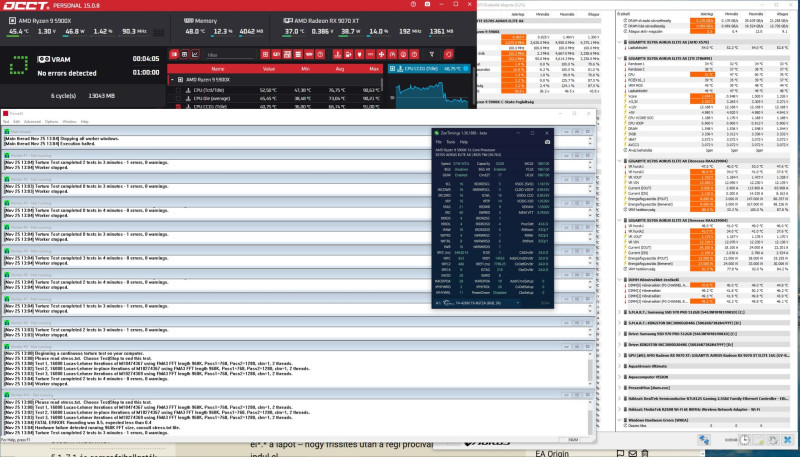This screenshot has width=800, height=457.
Task: Click OCCT gauge speedometer filter icon
Action: pos(392,55)
